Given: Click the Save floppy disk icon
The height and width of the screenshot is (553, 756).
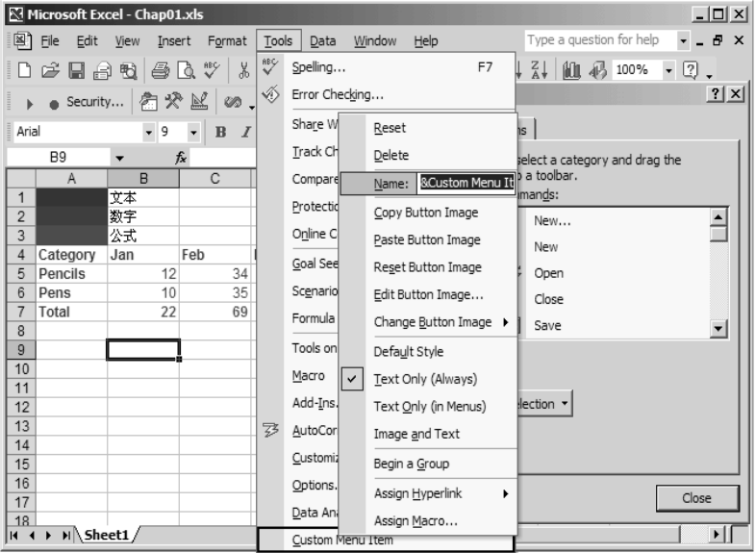Looking at the screenshot, I should [76, 70].
